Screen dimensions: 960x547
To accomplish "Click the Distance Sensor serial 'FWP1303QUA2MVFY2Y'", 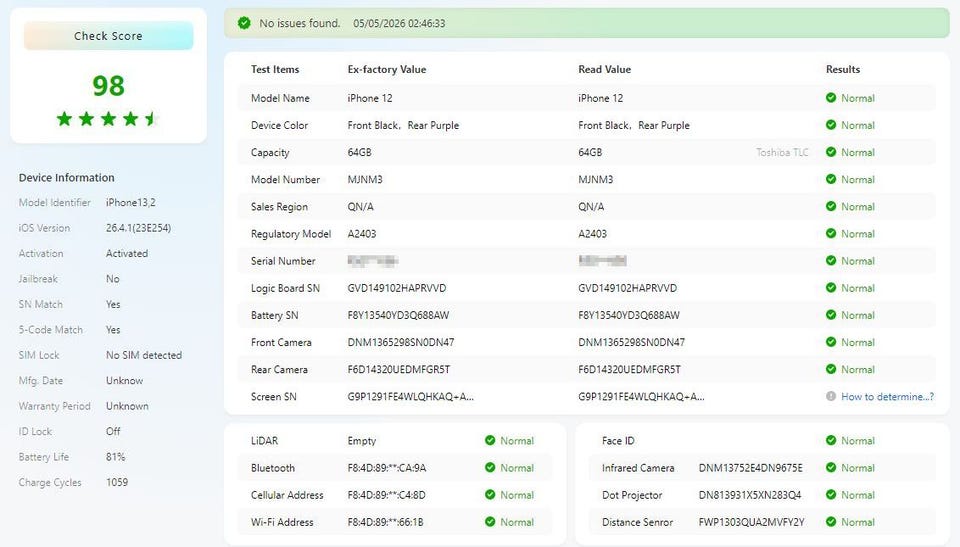I will pyautogui.click(x=752, y=522).
